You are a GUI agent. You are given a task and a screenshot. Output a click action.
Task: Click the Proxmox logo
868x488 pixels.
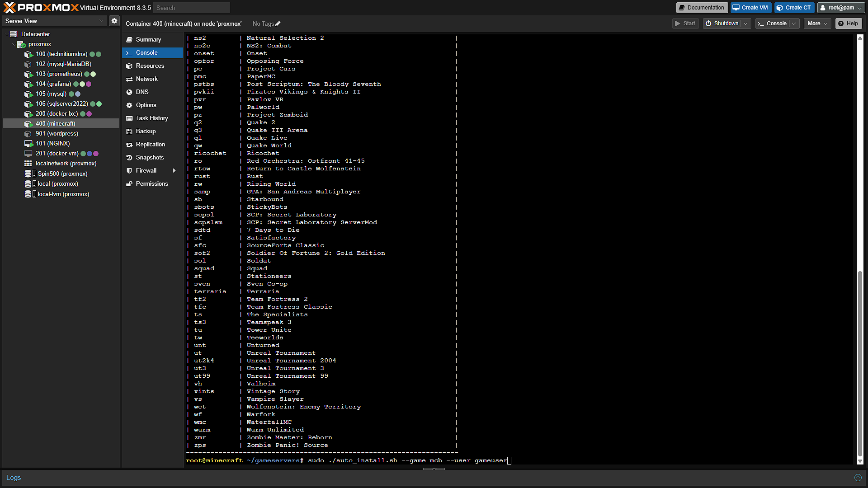(x=41, y=8)
